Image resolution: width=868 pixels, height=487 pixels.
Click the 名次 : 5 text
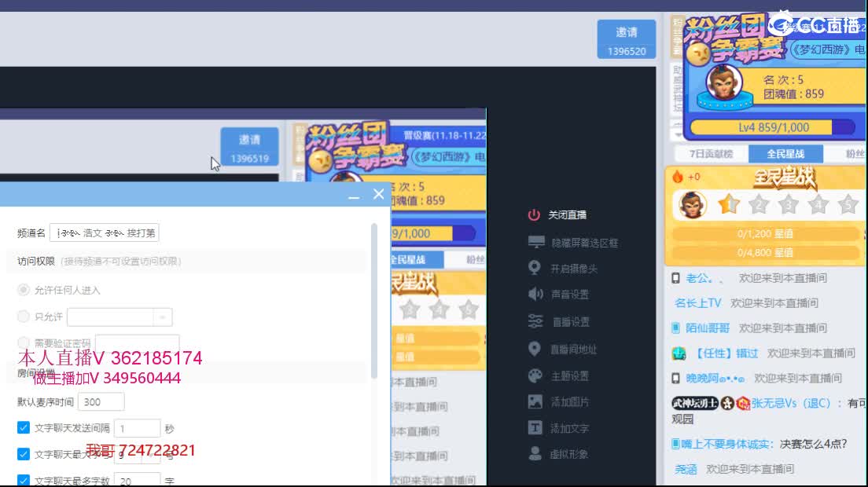tap(783, 79)
